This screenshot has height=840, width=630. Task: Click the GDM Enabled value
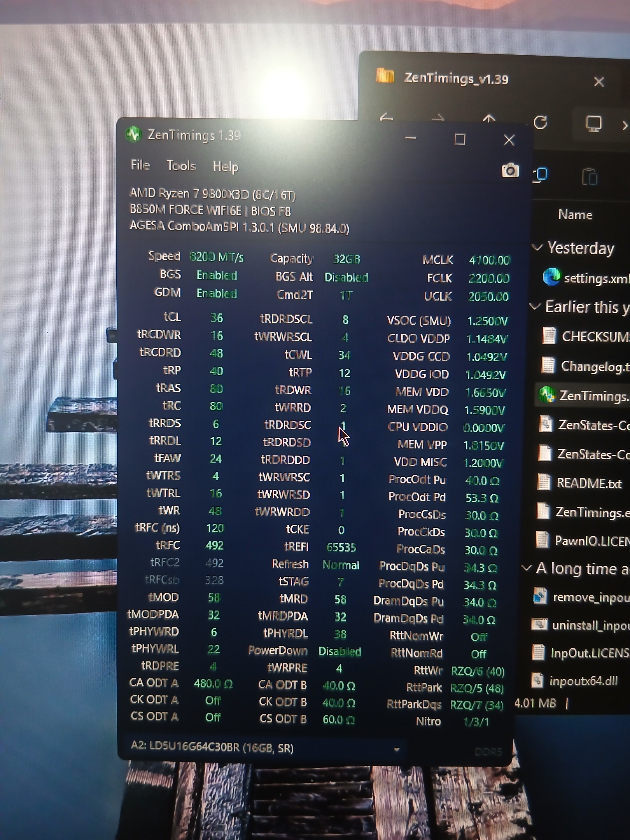(x=217, y=293)
